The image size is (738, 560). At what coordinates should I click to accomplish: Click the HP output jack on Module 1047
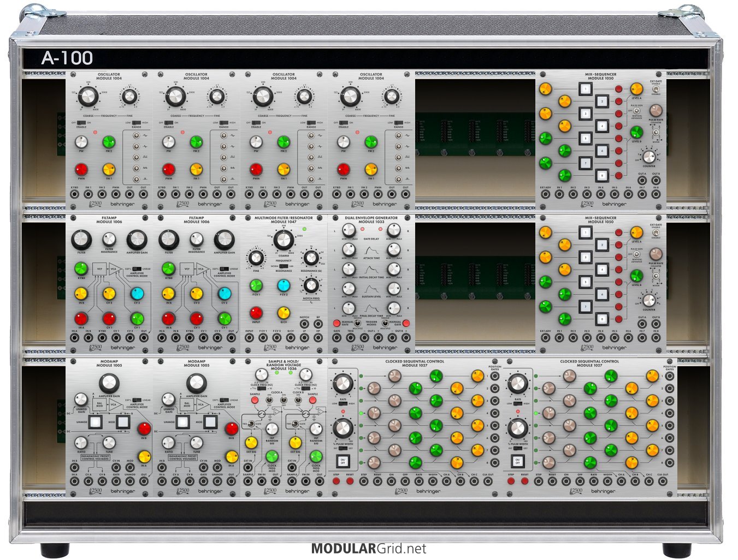318,338
